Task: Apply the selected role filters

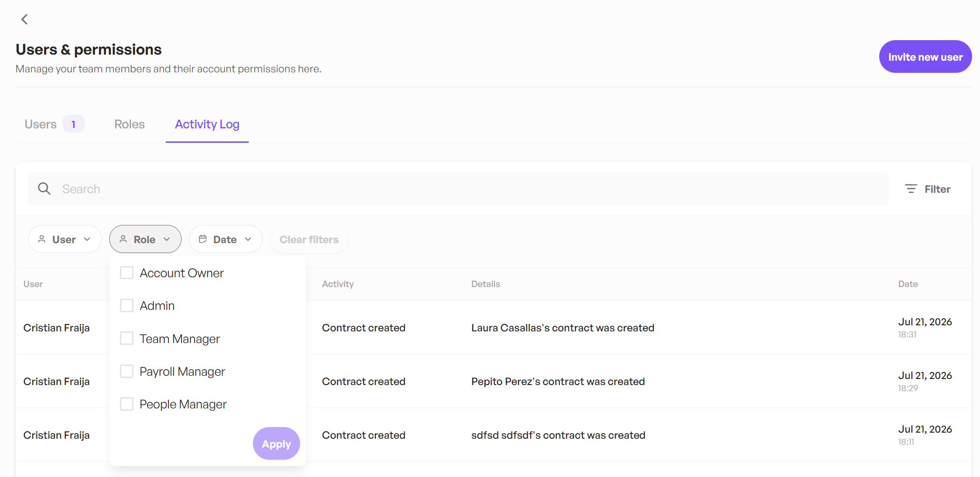Action: (276, 443)
